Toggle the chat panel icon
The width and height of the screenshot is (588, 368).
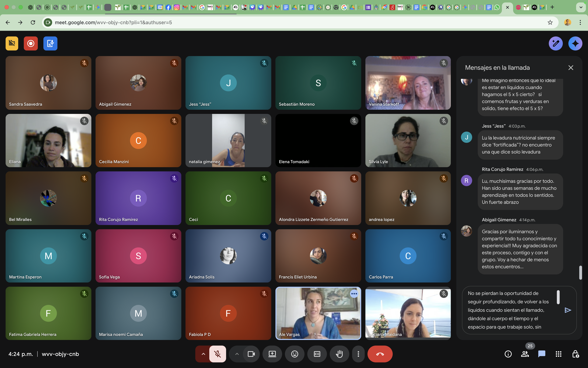(x=542, y=354)
